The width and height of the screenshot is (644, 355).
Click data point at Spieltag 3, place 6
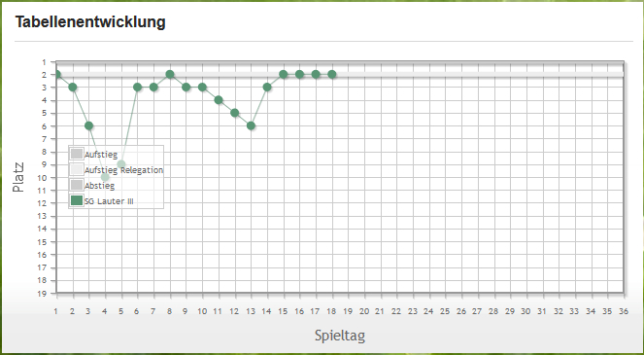tap(88, 125)
